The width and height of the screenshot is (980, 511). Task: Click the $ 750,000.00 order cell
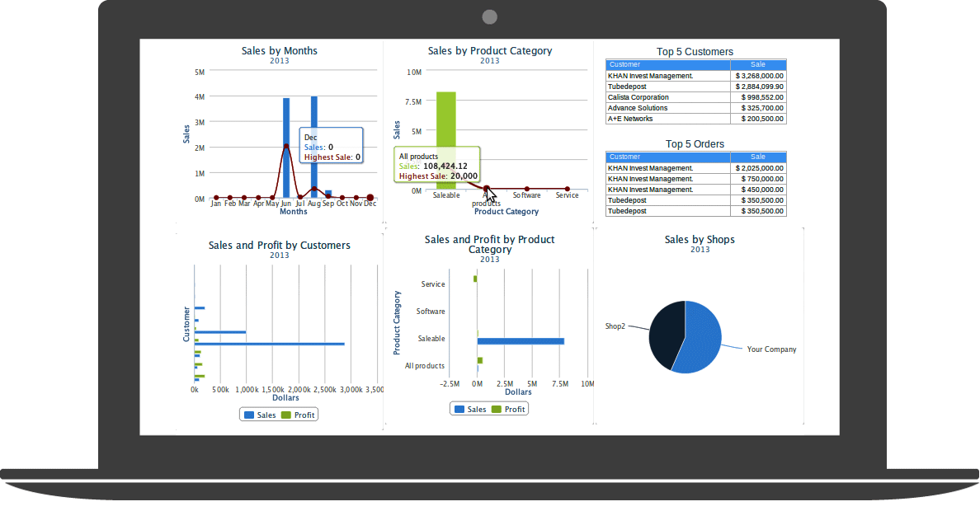pos(758,180)
